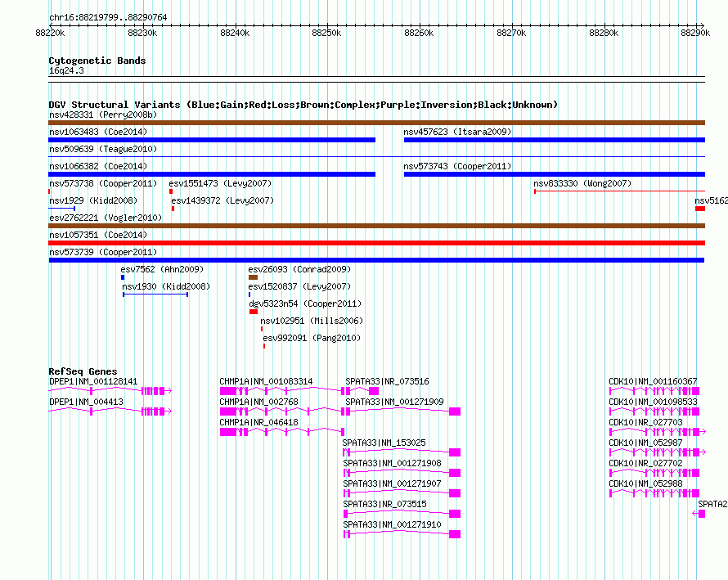Image resolution: width=728 pixels, height=580 pixels.
Task: Open variant nsv573738 (Cooper2011)
Action: (x=103, y=183)
